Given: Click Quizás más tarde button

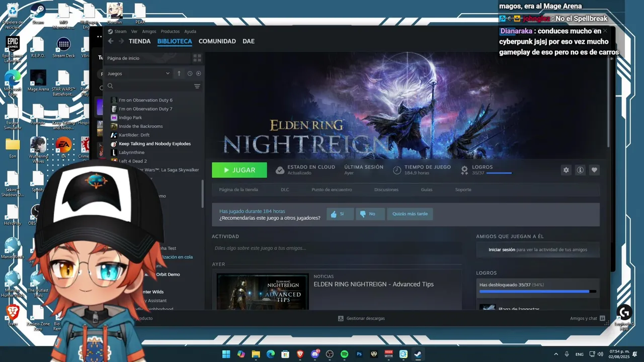Looking at the screenshot, I should pyautogui.click(x=410, y=214).
